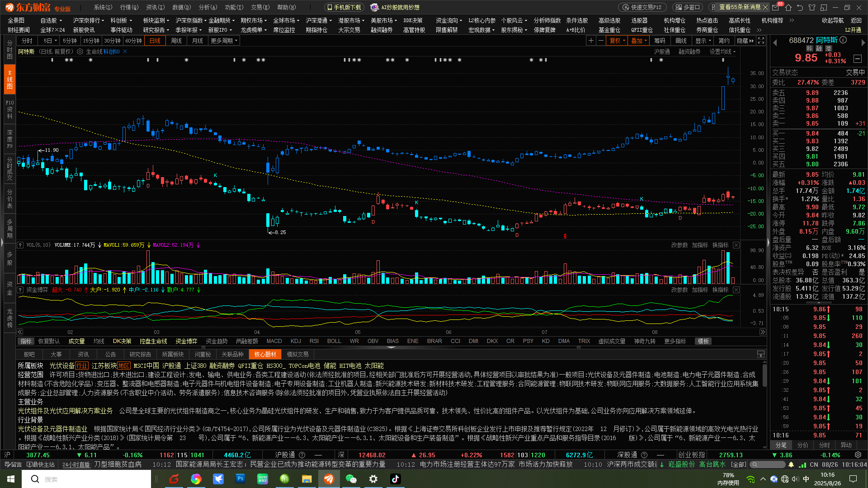Image resolution: width=868 pixels, height=488 pixels.
Task: Click the 快速交易F12 button
Action: click(643, 7)
